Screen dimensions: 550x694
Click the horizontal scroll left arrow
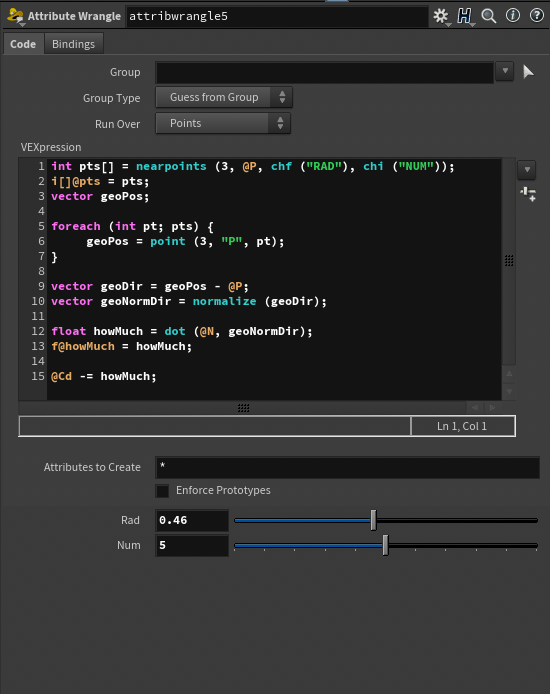(x=475, y=407)
